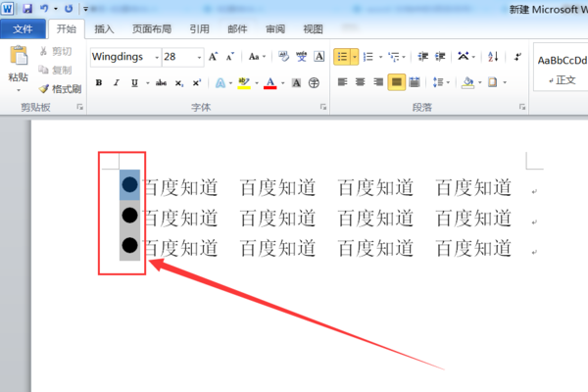Toggle Italic formatting
Screen dimensions: 588x392
pyautogui.click(x=117, y=82)
